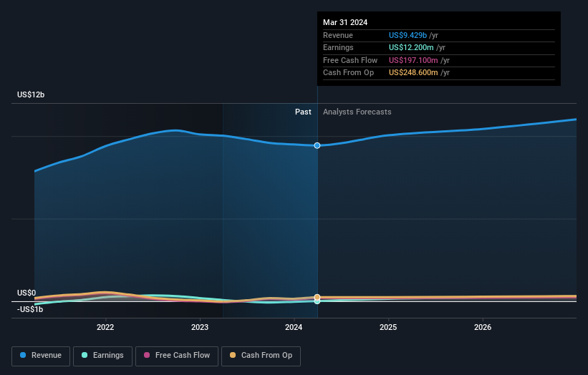Click the 2025 x-axis label
588x375 pixels.
388,327
